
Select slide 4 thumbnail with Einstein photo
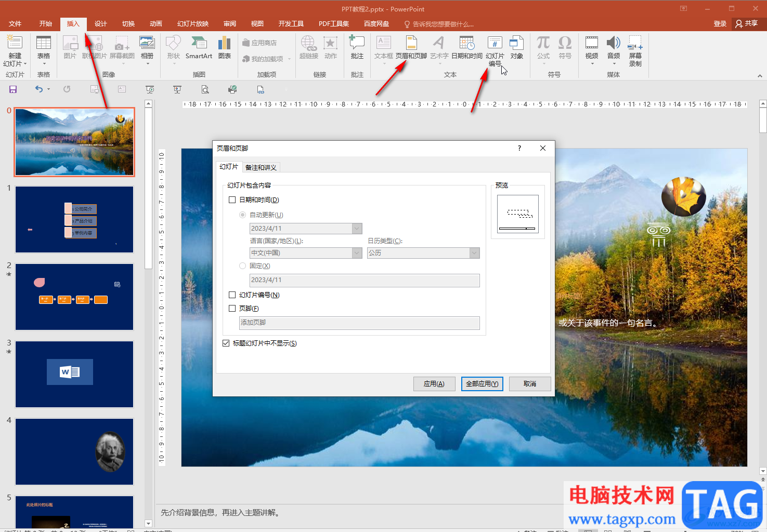(x=74, y=451)
